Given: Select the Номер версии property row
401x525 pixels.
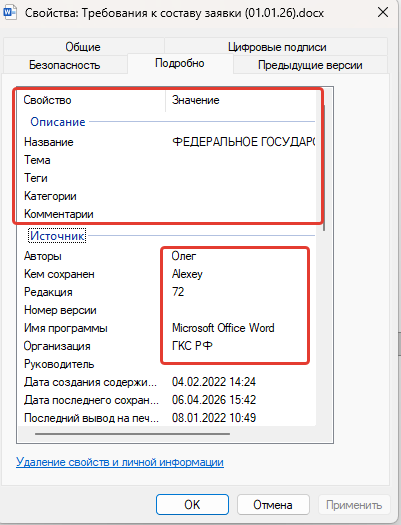Looking at the screenshot, I should [167, 310].
